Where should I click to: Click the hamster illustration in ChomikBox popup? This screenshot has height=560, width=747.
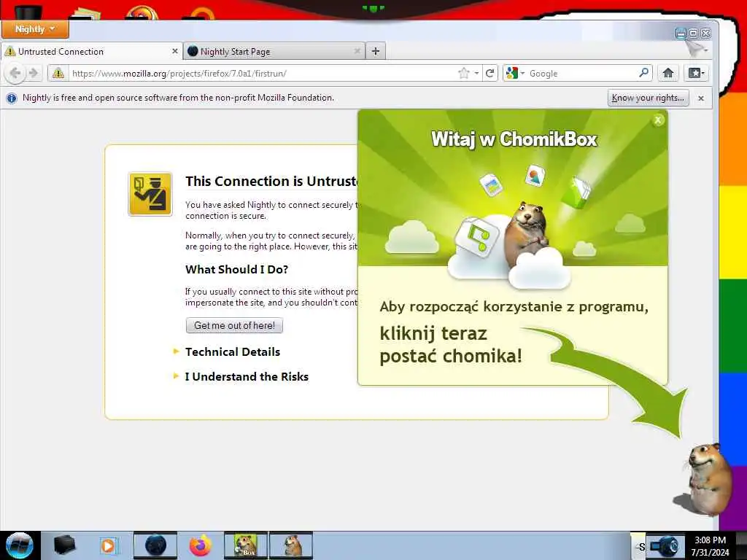pos(528,233)
